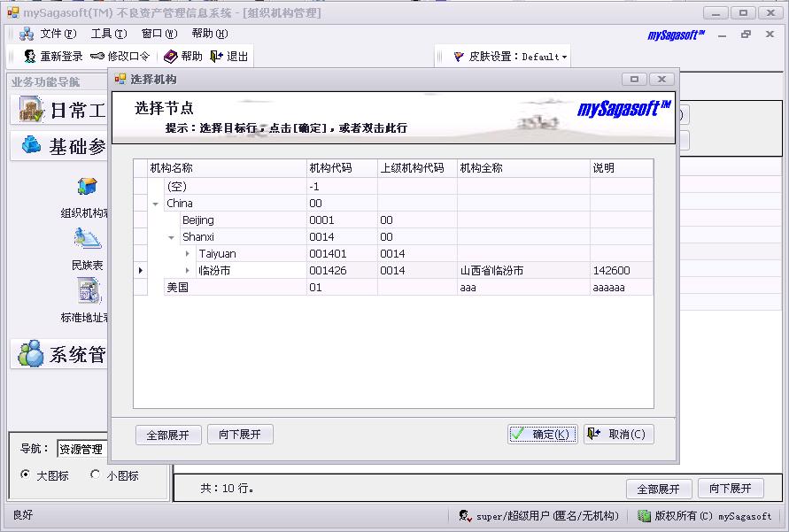The height and width of the screenshot is (532, 789).
Task: Click the 001401 code cell
Action: click(x=342, y=254)
